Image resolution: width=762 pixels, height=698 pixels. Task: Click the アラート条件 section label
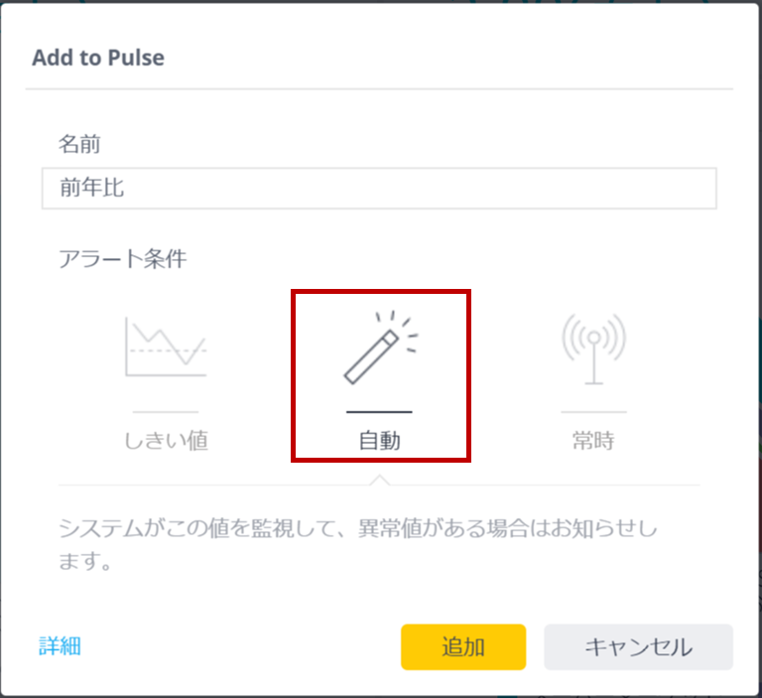click(x=122, y=259)
